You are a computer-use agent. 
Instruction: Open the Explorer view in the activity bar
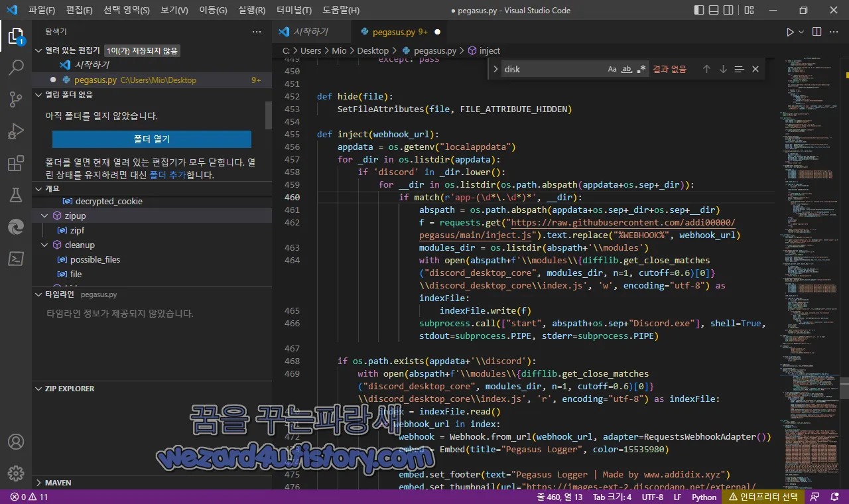click(x=16, y=36)
